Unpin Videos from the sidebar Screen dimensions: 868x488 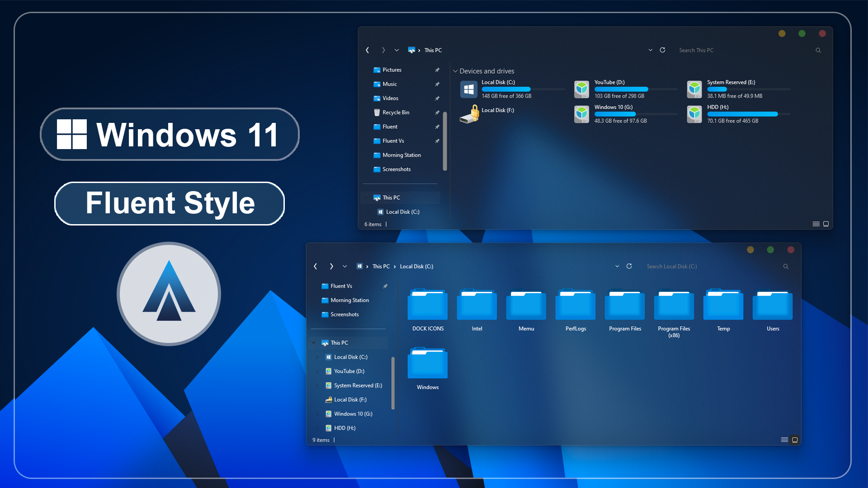click(x=437, y=98)
